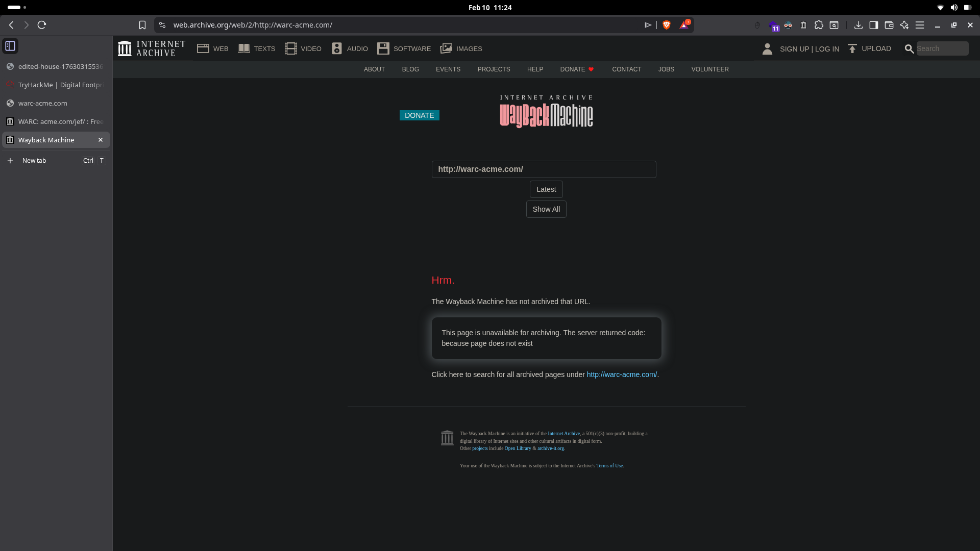Image resolution: width=980 pixels, height=551 pixels.
Task: Click the Wayback Machine URL input field
Action: [544, 169]
